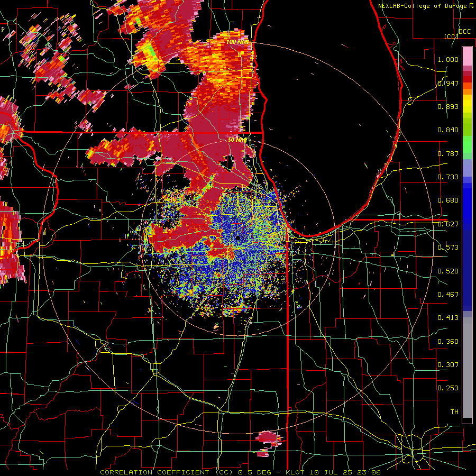Select the 0.413 color scale value
This screenshot has width=476, height=476.
click(448, 318)
